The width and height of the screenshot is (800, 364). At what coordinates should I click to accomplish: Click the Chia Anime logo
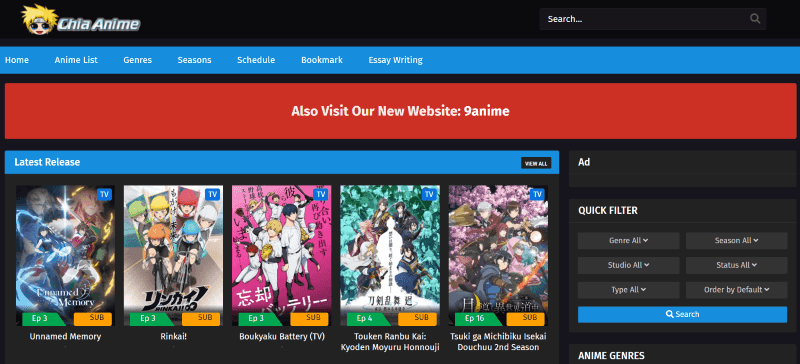(x=81, y=20)
